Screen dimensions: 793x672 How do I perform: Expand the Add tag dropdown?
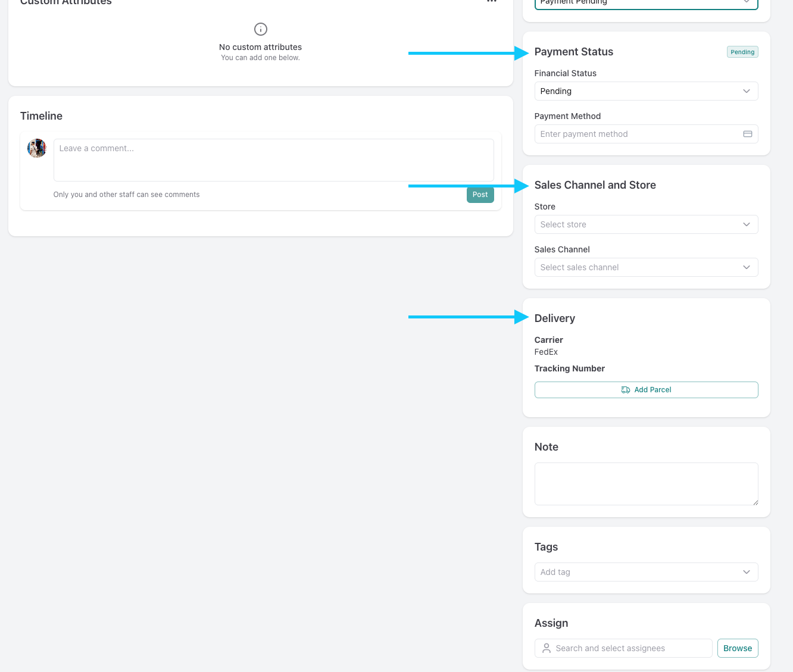[646, 572]
